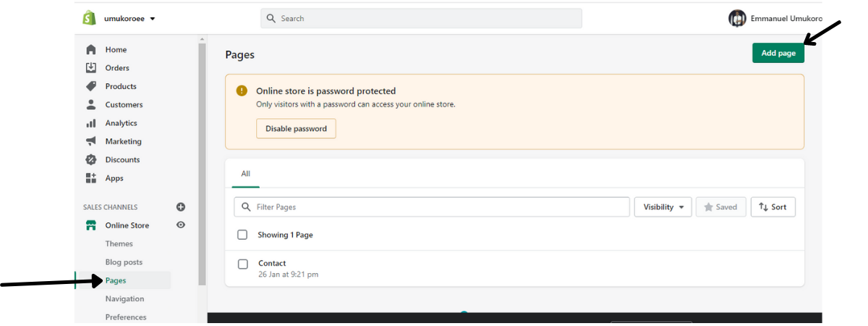Click the Filter Pages input field

pyautogui.click(x=432, y=207)
